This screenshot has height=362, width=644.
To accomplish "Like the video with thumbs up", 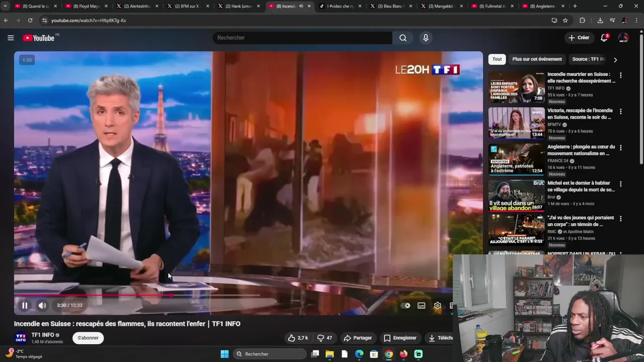I will pyautogui.click(x=298, y=338).
